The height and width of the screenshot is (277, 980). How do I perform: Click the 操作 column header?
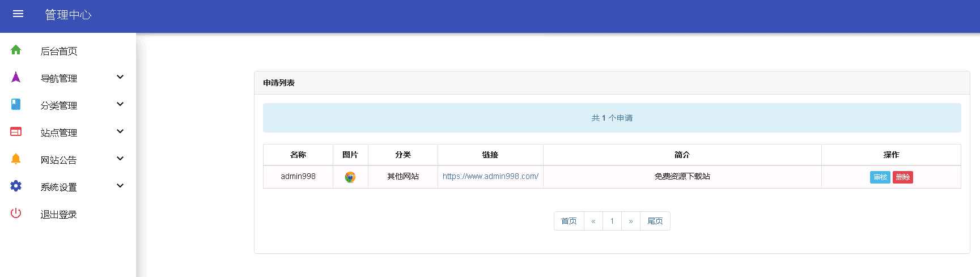(x=891, y=155)
